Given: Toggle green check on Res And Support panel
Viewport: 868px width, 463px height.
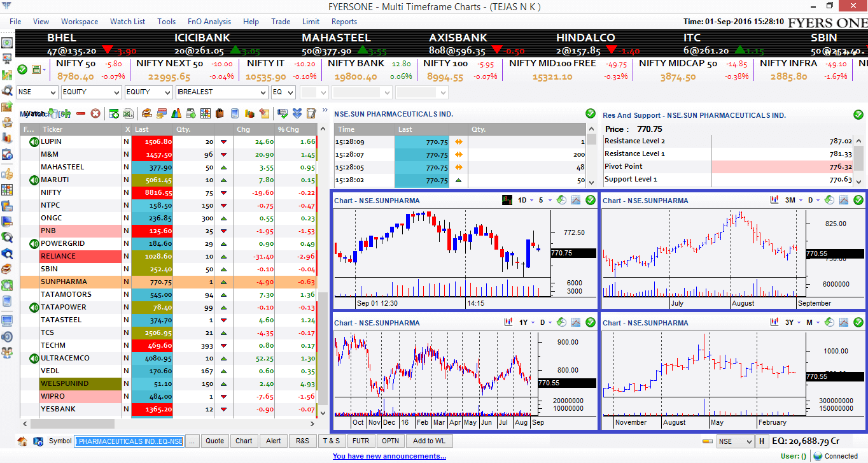Looking at the screenshot, I should [x=858, y=115].
